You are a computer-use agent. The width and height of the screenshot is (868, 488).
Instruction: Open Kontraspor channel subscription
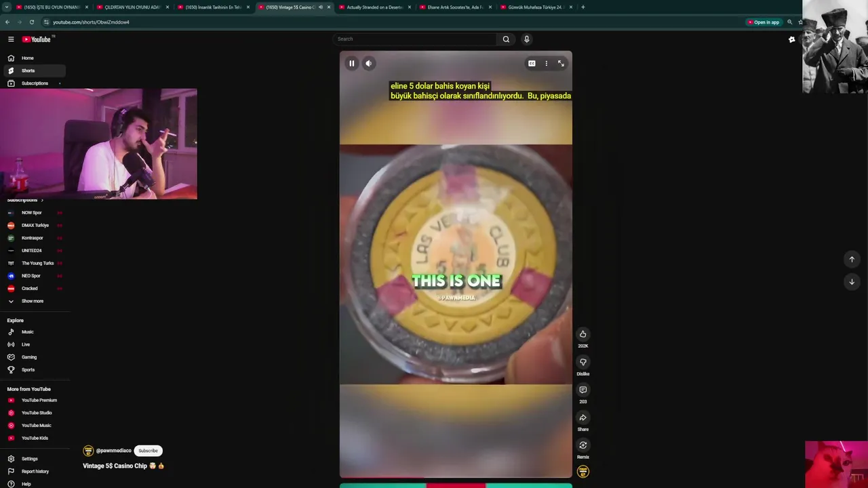click(34, 238)
